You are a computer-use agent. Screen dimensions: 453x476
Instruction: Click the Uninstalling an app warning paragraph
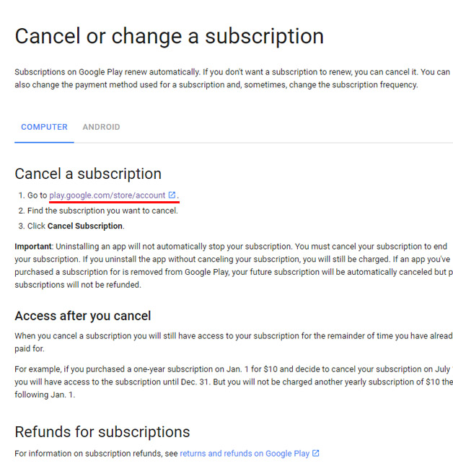pyautogui.click(x=234, y=265)
